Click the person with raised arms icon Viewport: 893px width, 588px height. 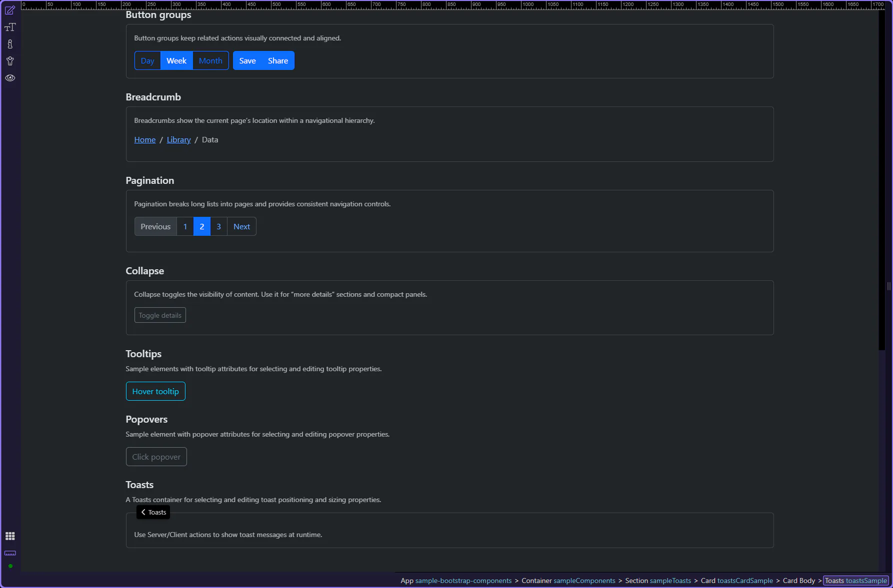point(10,61)
